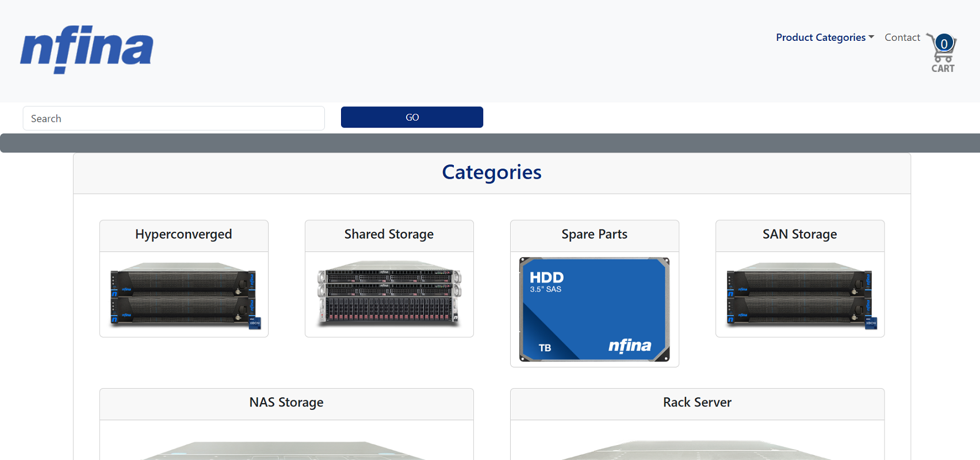Focus the Search text field

pyautogui.click(x=174, y=118)
